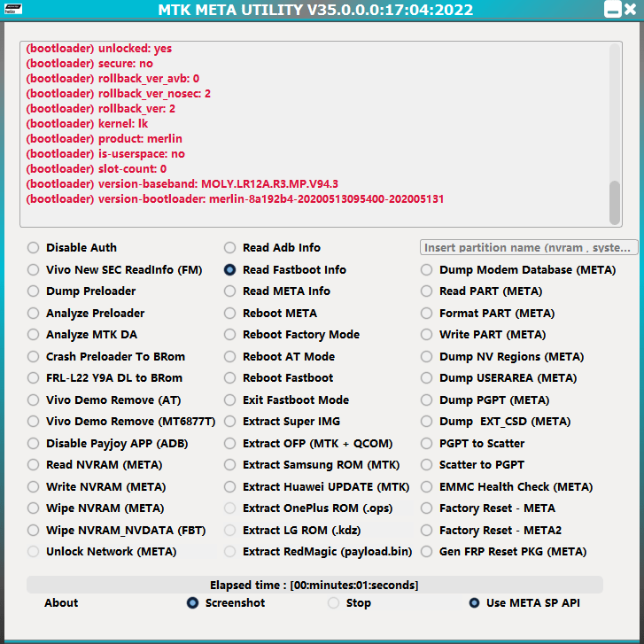
Task: Choose Extract RedMagic (payload.bin)
Action: [x=230, y=552]
